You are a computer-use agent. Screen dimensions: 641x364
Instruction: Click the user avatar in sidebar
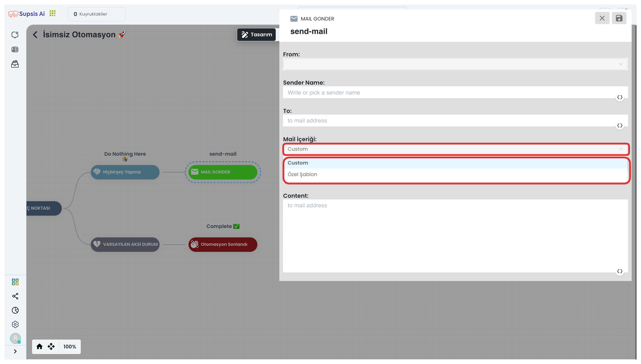coord(15,338)
